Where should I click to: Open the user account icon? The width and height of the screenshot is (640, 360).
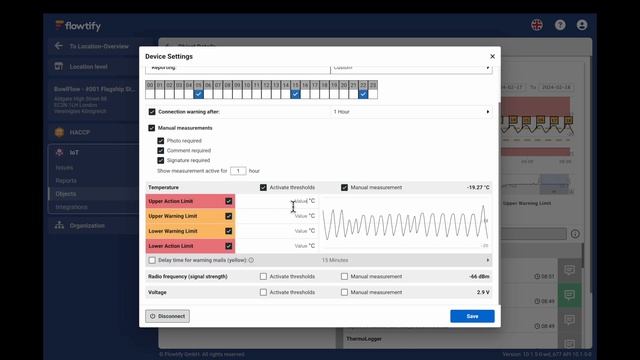[582, 25]
